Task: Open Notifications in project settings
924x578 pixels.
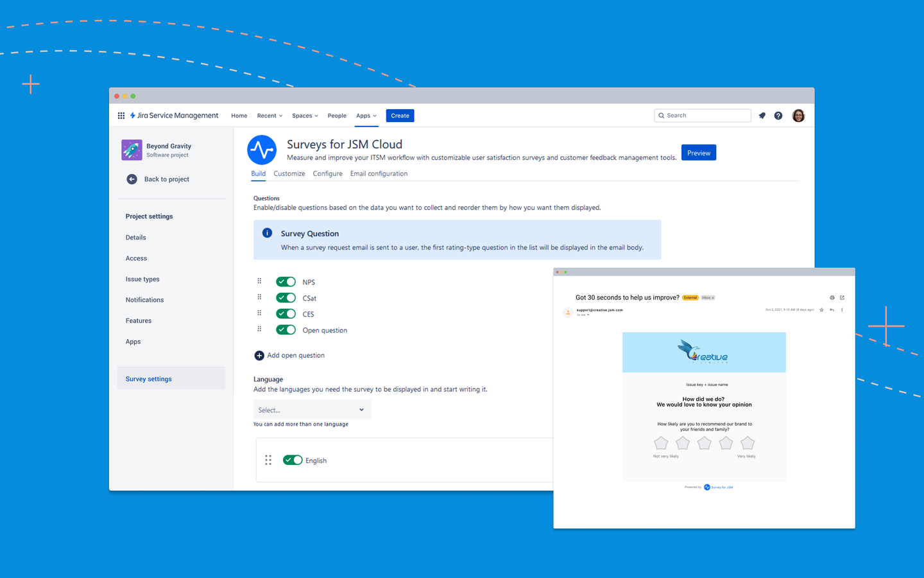Action: 144,300
